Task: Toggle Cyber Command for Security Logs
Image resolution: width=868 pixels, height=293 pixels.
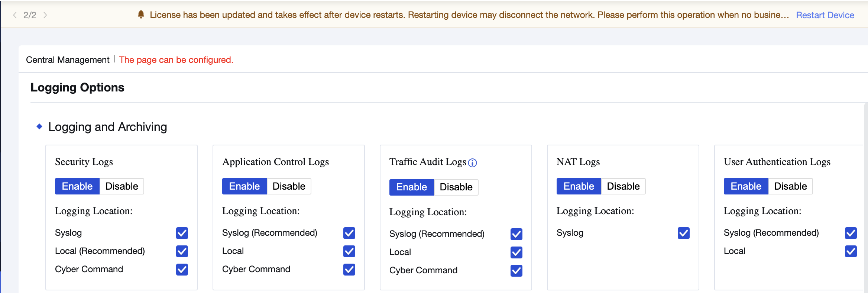Action: click(x=182, y=270)
